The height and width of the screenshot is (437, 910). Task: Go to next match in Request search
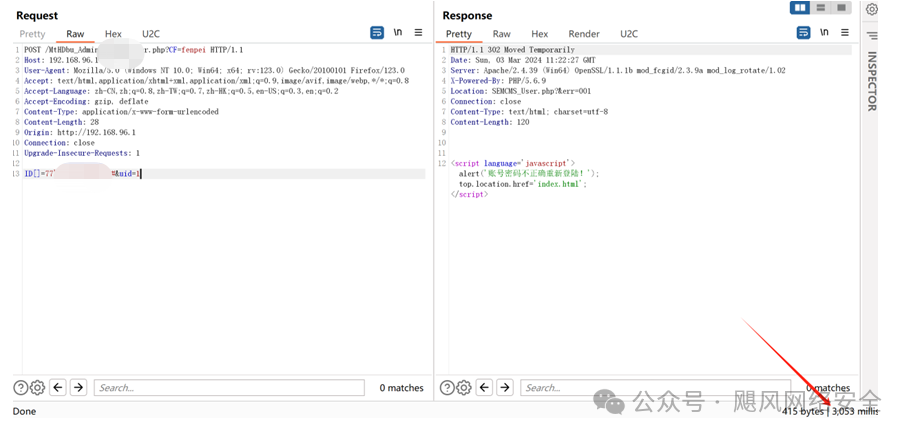78,388
